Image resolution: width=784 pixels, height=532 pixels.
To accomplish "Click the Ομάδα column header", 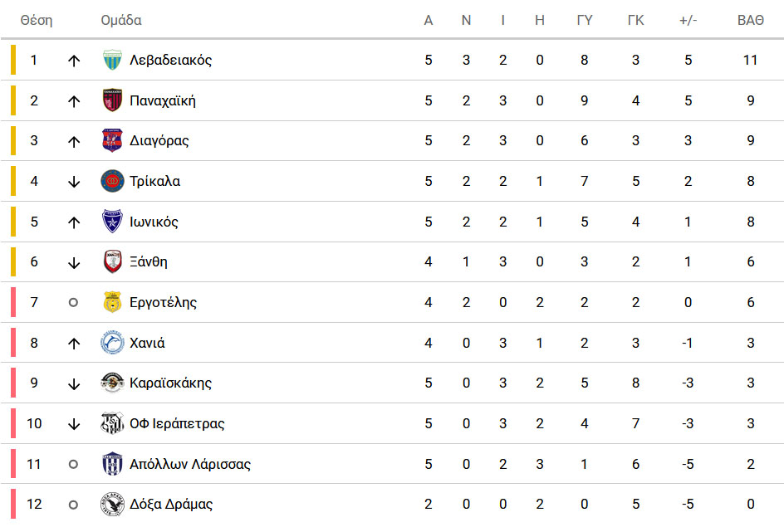I will click(x=121, y=21).
